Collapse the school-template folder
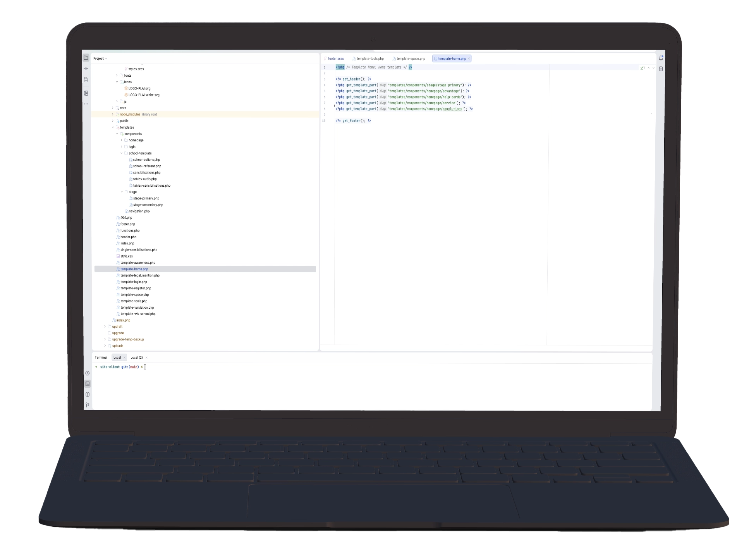Image resolution: width=756 pixels, height=550 pixels. coord(122,153)
